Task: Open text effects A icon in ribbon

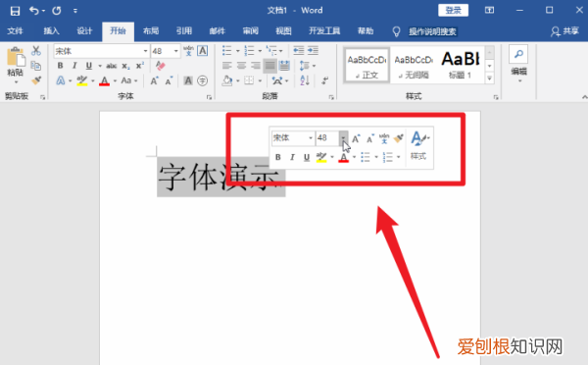Action: 61,80
